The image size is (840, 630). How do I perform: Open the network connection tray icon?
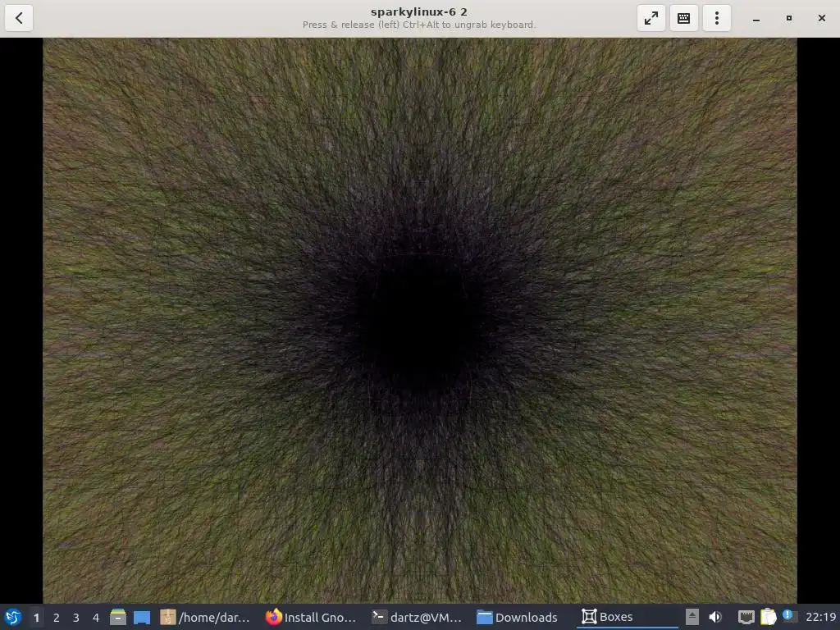tap(746, 617)
